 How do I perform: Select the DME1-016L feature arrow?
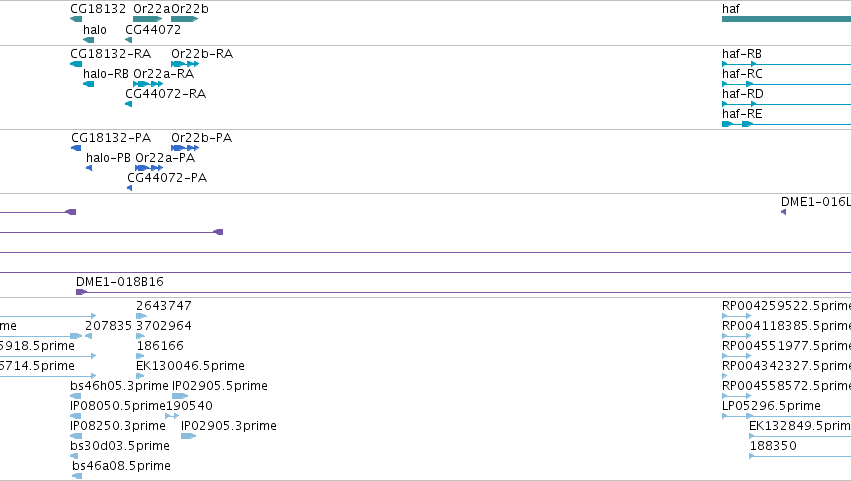point(783,212)
